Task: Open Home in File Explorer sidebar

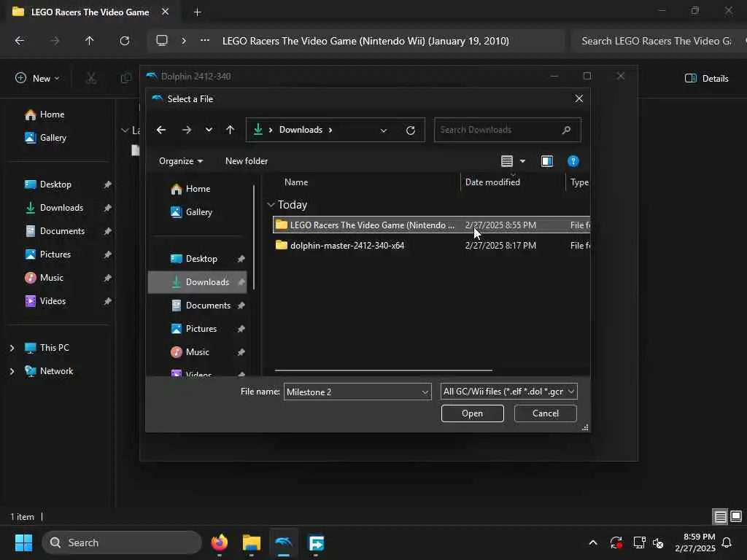Action: [44, 114]
